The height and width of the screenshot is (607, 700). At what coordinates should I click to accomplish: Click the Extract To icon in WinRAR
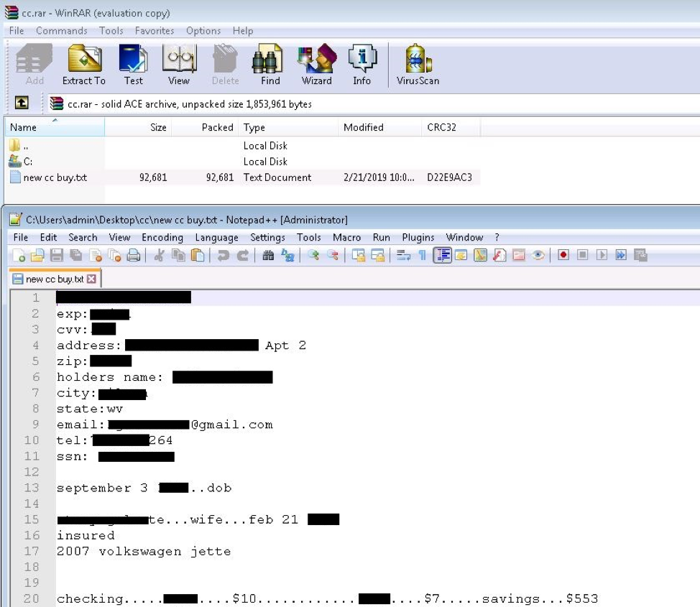coord(84,65)
